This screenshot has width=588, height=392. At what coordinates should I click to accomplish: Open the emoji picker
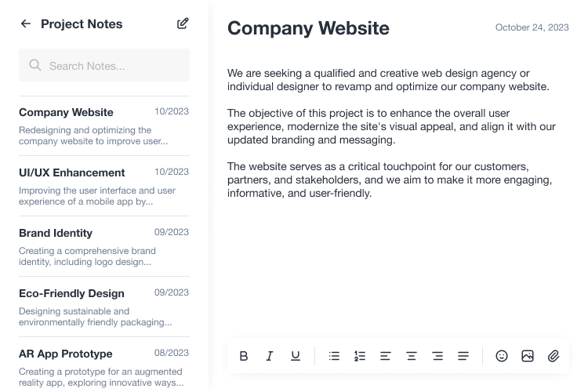tap(502, 356)
